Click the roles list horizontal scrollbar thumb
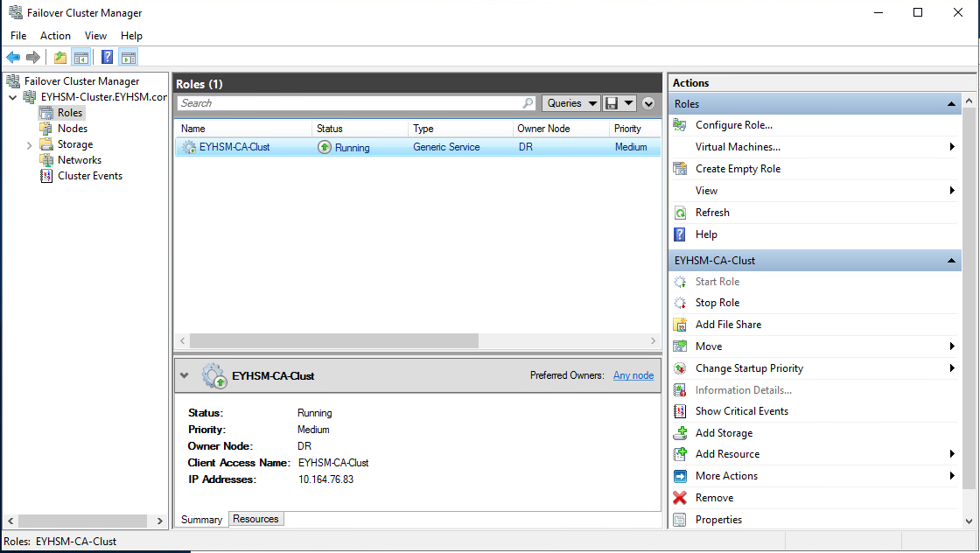This screenshot has width=980, height=553. (x=334, y=340)
